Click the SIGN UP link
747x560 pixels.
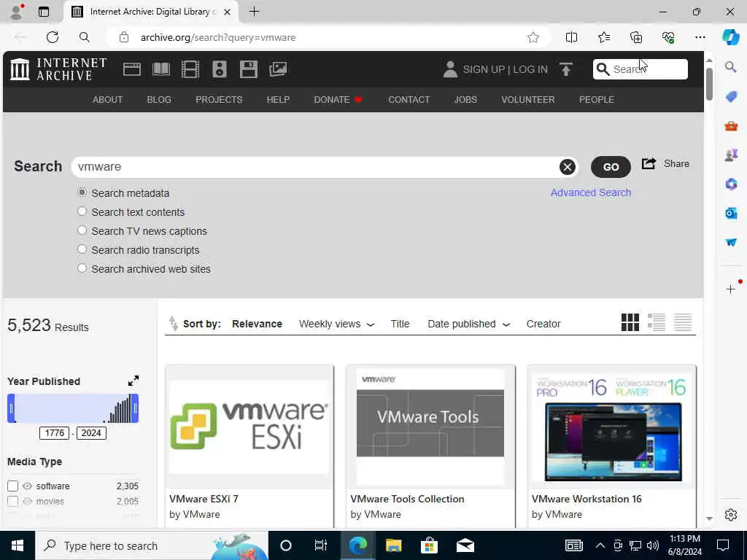[x=484, y=69]
